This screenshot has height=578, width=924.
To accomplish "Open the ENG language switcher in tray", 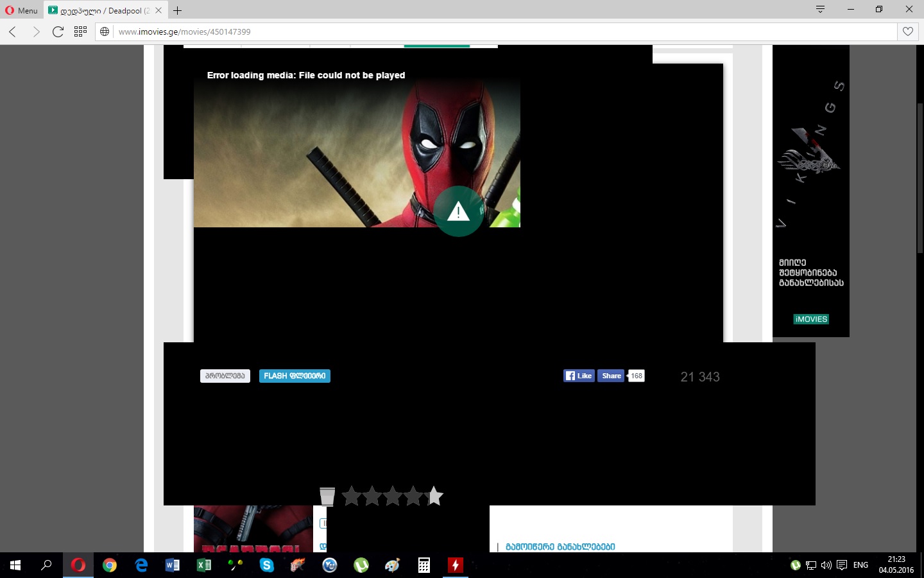I will pyautogui.click(x=860, y=565).
